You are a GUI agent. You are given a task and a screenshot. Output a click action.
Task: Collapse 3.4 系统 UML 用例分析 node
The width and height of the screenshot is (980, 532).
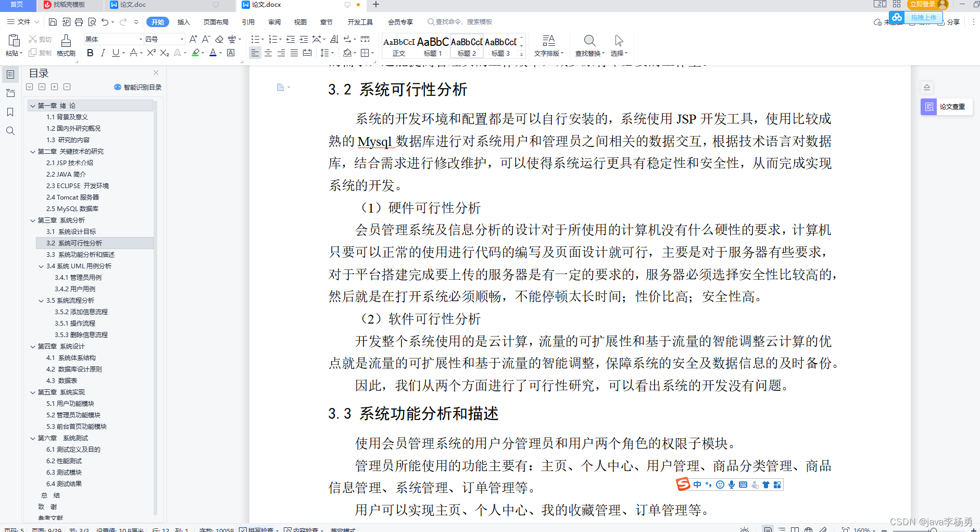click(41, 266)
